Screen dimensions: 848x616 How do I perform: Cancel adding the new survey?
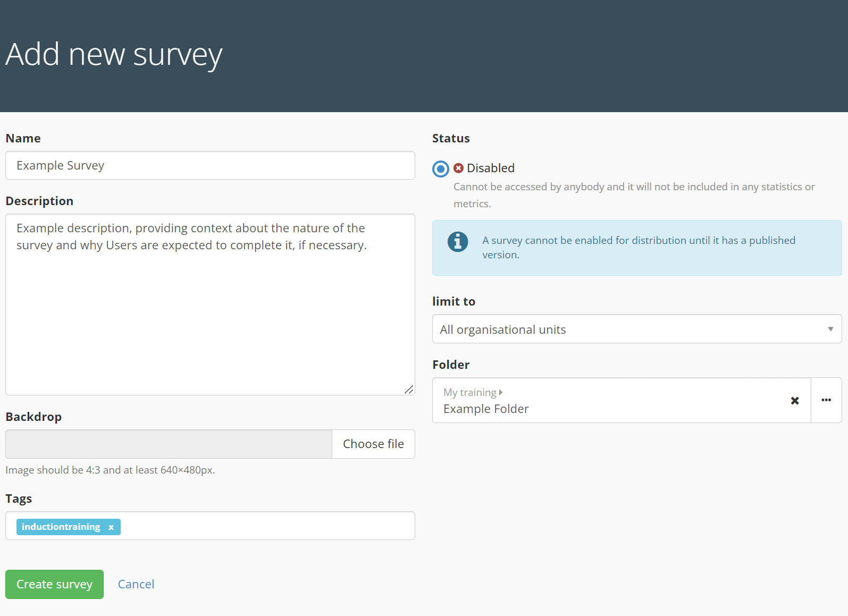pyautogui.click(x=136, y=584)
